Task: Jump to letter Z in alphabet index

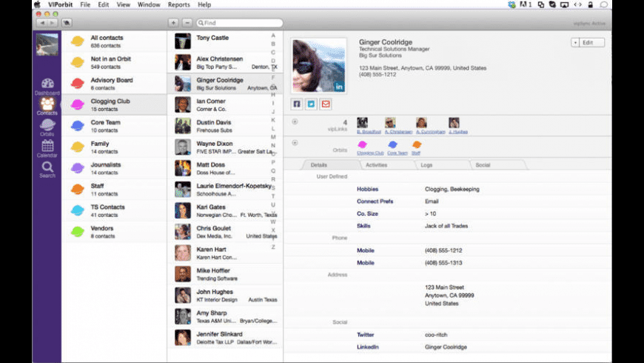Action: tap(273, 247)
